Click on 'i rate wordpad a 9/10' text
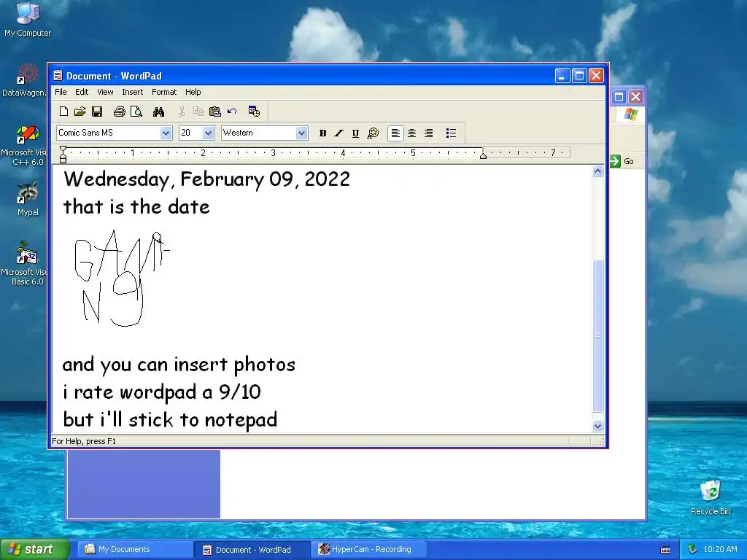The height and width of the screenshot is (560, 747). point(162,392)
